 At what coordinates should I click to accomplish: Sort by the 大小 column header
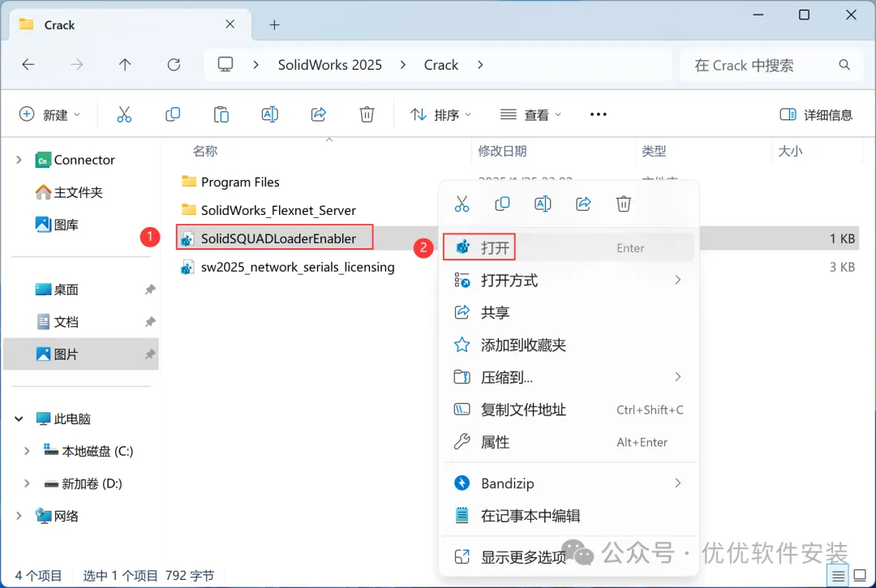tap(790, 151)
